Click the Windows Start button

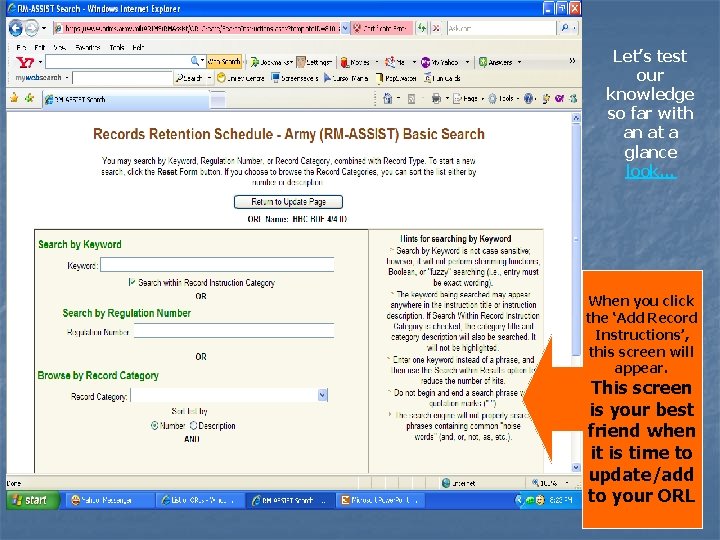32,500
